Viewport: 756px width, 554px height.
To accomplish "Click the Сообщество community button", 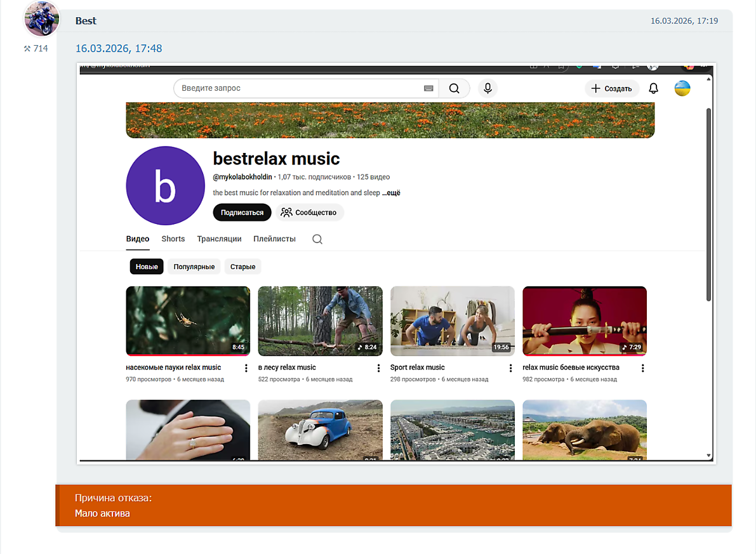I will (308, 213).
